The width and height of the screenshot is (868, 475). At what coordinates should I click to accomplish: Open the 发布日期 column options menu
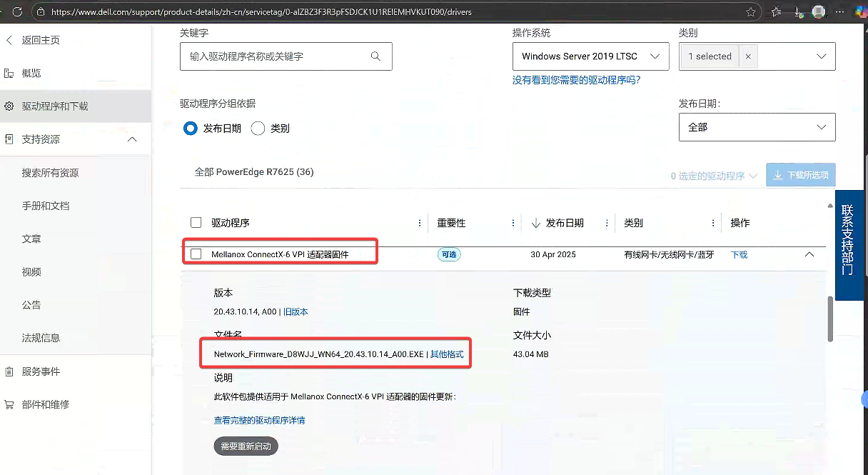(607, 223)
